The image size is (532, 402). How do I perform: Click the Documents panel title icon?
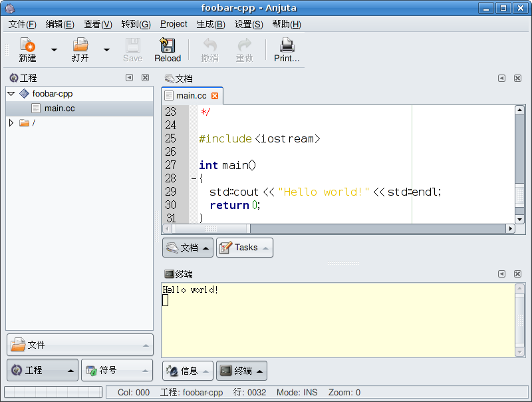[x=169, y=79]
